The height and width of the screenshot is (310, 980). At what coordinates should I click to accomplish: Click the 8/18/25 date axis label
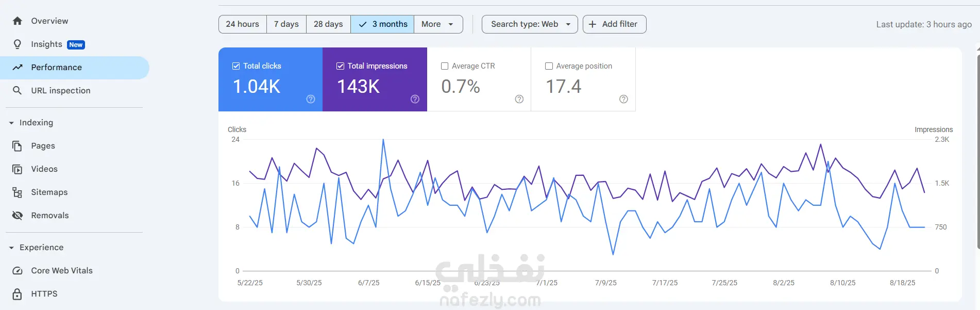[903, 283]
